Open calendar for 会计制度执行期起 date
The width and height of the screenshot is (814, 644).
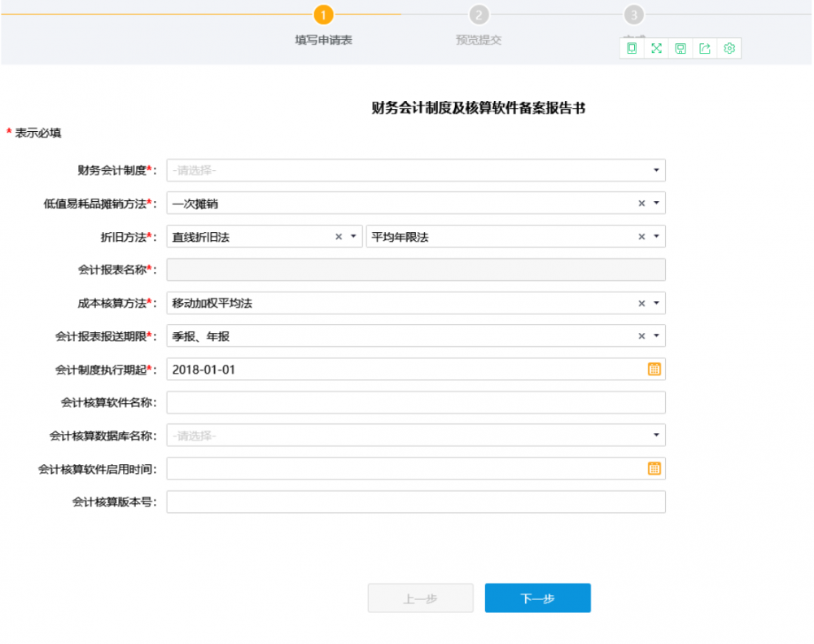click(x=654, y=370)
